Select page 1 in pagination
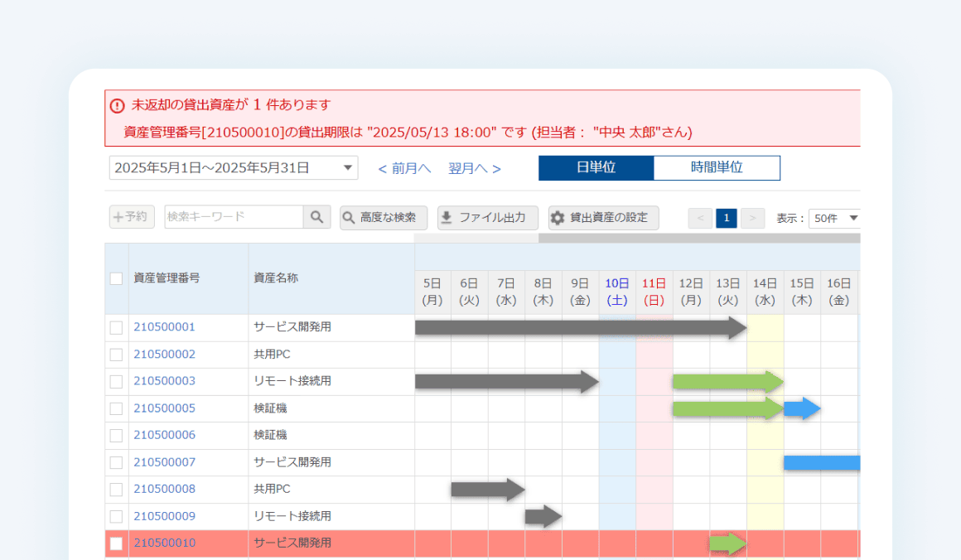This screenshot has height=560, width=961. click(727, 218)
